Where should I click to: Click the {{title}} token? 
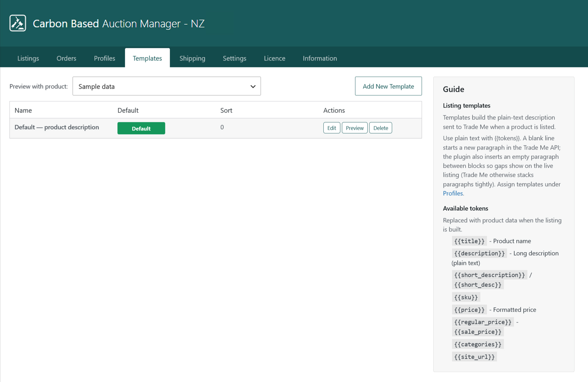pos(469,241)
